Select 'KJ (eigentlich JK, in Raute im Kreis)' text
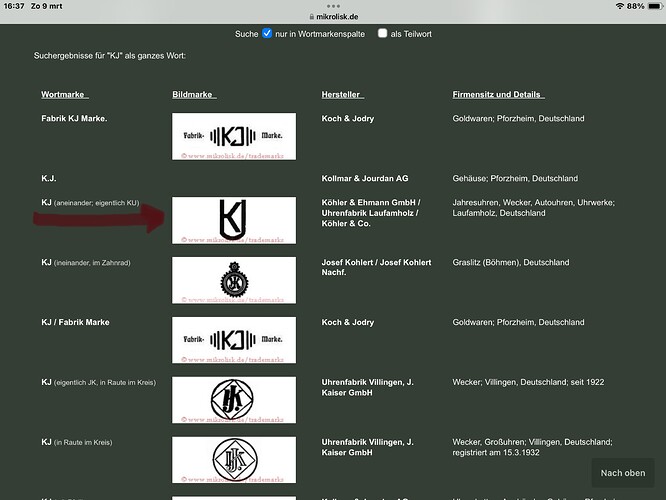The width and height of the screenshot is (666, 500). [99, 382]
